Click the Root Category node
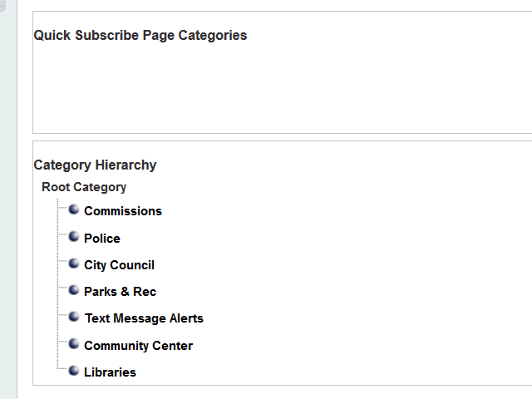 [x=84, y=187]
